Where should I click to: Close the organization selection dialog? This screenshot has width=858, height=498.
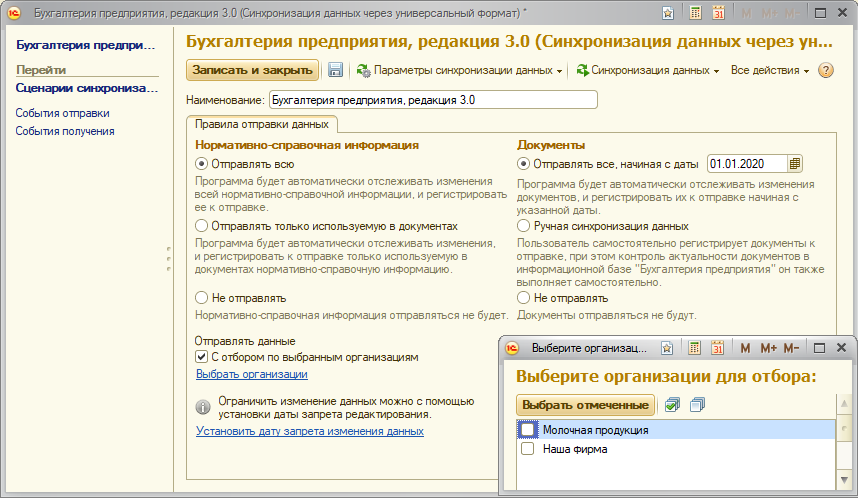pos(842,348)
